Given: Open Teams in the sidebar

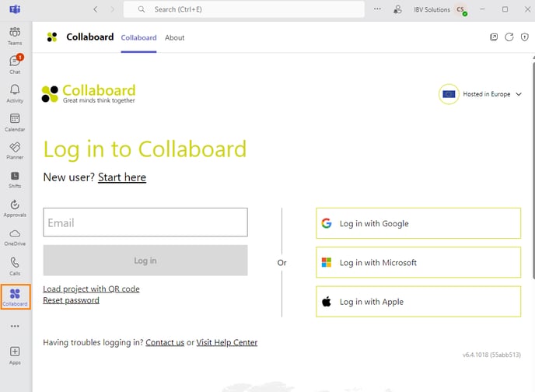Looking at the screenshot, I should tap(15, 36).
